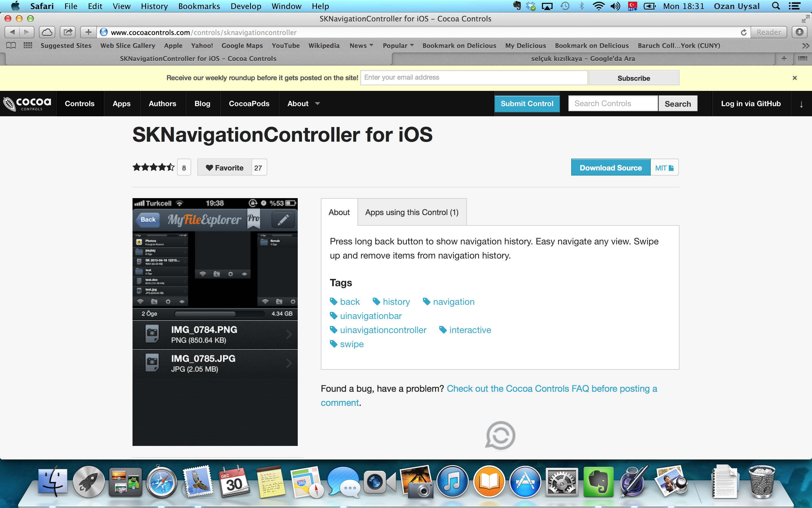The image size is (812, 508).
Task: Add bookmark with the plus button
Action: tap(88, 32)
